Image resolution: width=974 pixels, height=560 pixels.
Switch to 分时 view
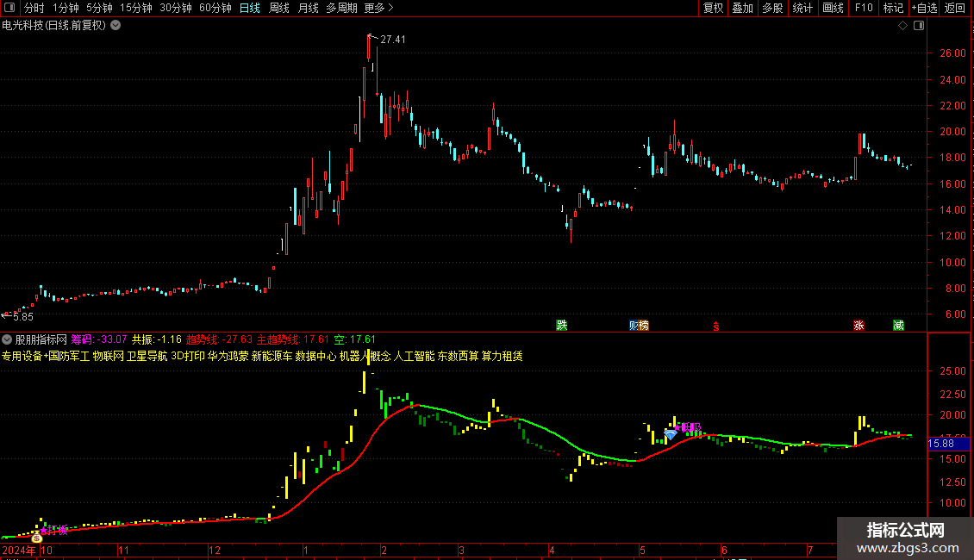[x=34, y=8]
